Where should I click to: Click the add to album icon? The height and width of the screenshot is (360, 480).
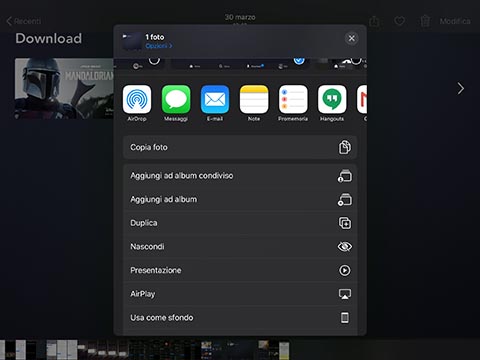pyautogui.click(x=345, y=199)
